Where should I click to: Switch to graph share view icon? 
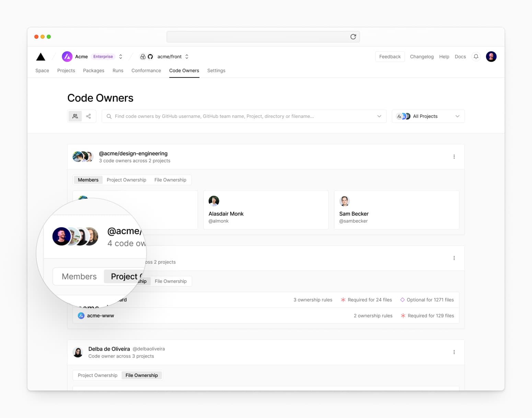pyautogui.click(x=89, y=116)
